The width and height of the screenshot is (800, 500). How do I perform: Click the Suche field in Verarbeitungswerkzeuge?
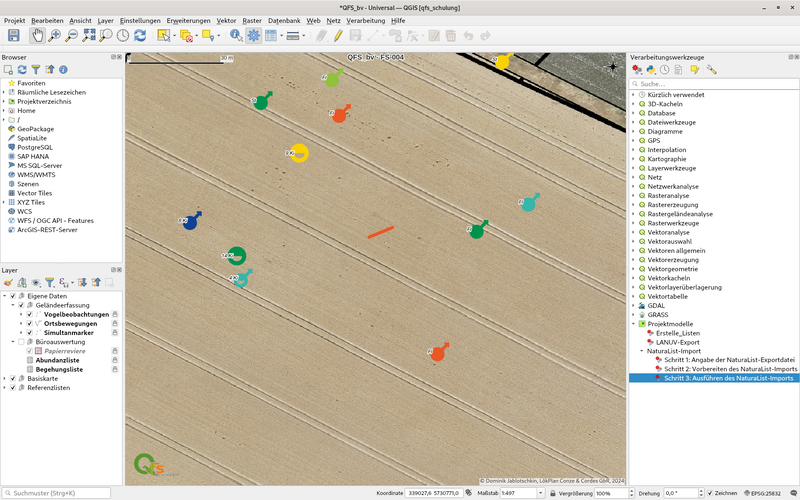click(x=714, y=84)
